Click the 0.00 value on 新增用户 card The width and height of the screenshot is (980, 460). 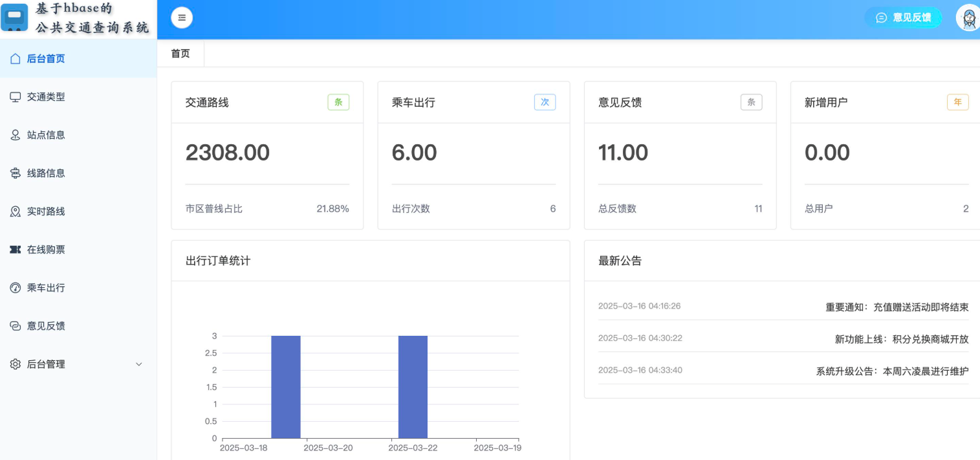(x=827, y=153)
